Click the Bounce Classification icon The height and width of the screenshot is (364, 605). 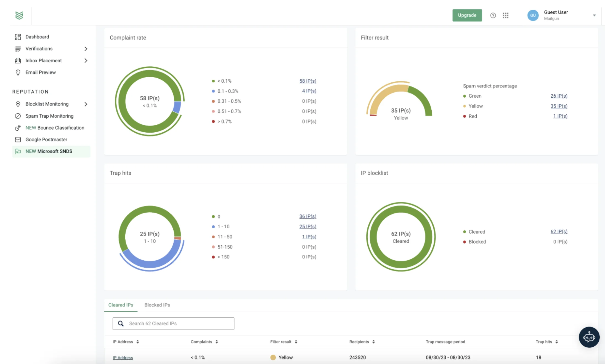click(x=18, y=128)
